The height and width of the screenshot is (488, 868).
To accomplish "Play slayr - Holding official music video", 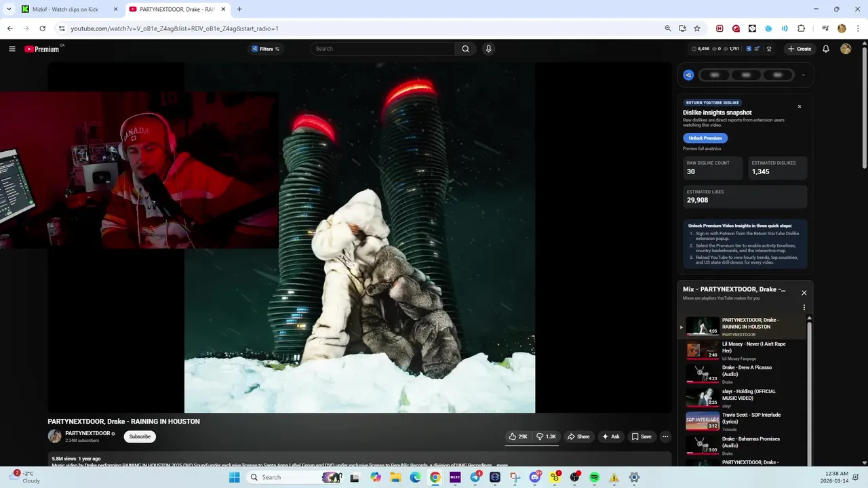I will [x=744, y=398].
